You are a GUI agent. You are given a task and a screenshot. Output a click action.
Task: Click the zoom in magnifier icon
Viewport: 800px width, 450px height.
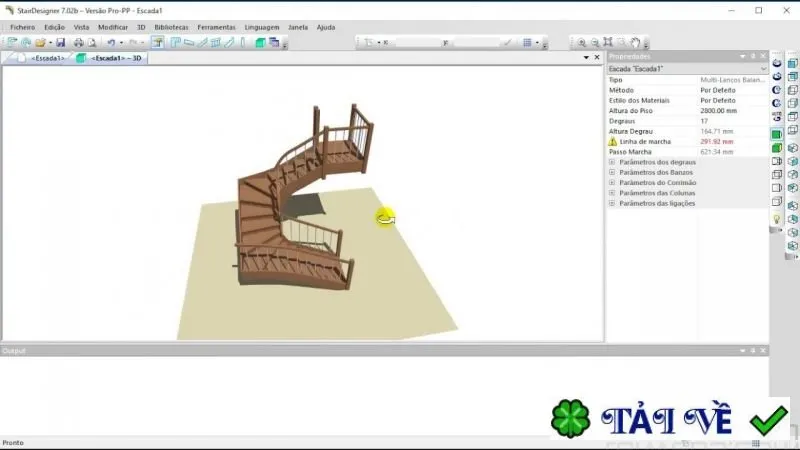581,42
